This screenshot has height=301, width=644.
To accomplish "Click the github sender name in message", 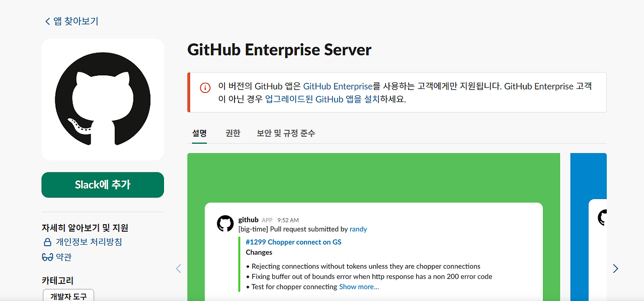I will point(249,220).
